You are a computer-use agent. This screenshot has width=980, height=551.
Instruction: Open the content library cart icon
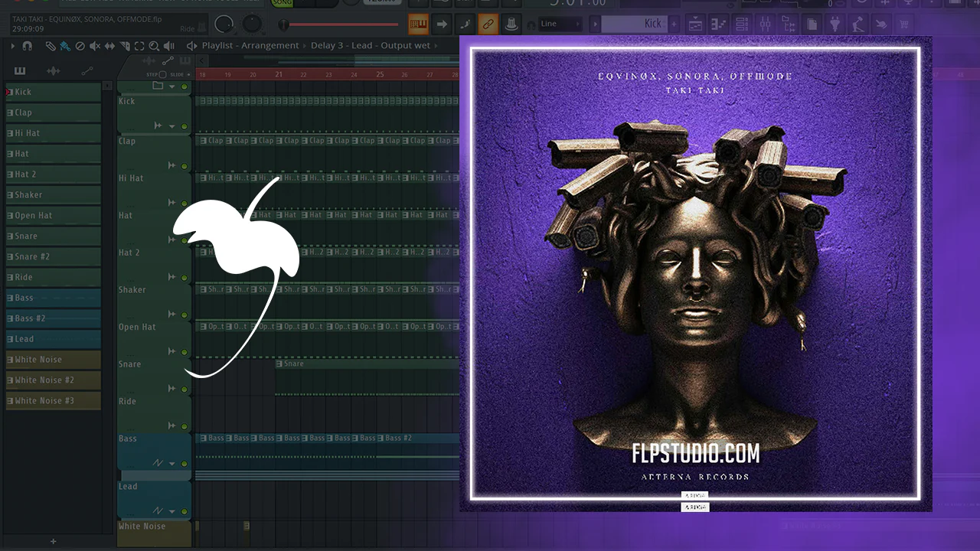tap(904, 24)
